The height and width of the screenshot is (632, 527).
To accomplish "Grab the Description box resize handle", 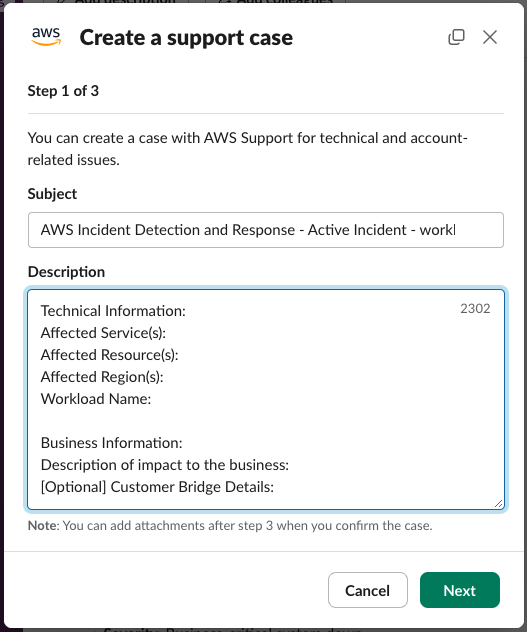I will tap(498, 503).
